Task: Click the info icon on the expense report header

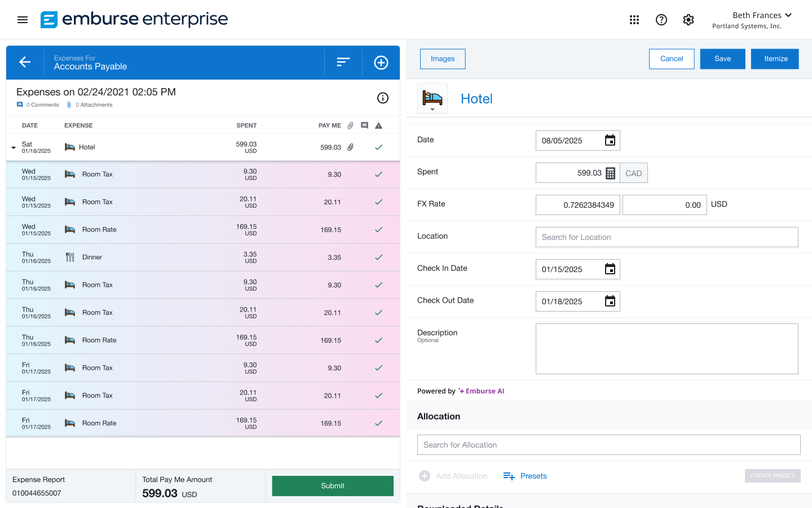Action: (383, 98)
